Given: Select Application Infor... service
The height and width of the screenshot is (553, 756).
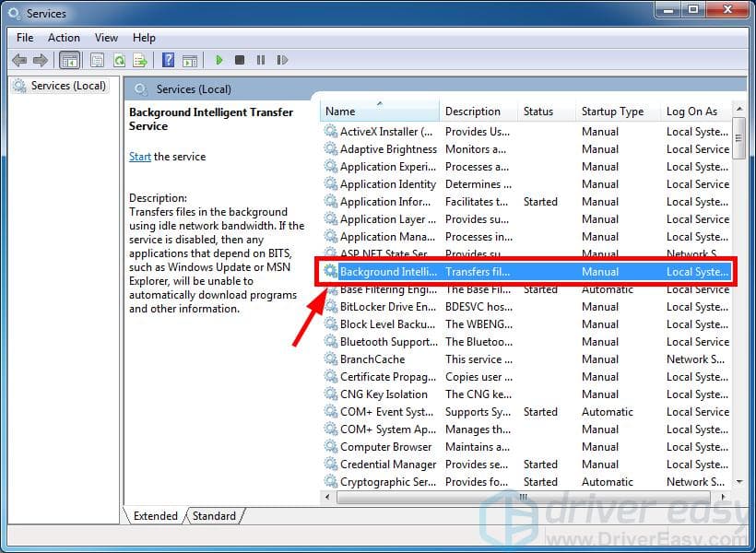Looking at the screenshot, I should click(x=526, y=202).
